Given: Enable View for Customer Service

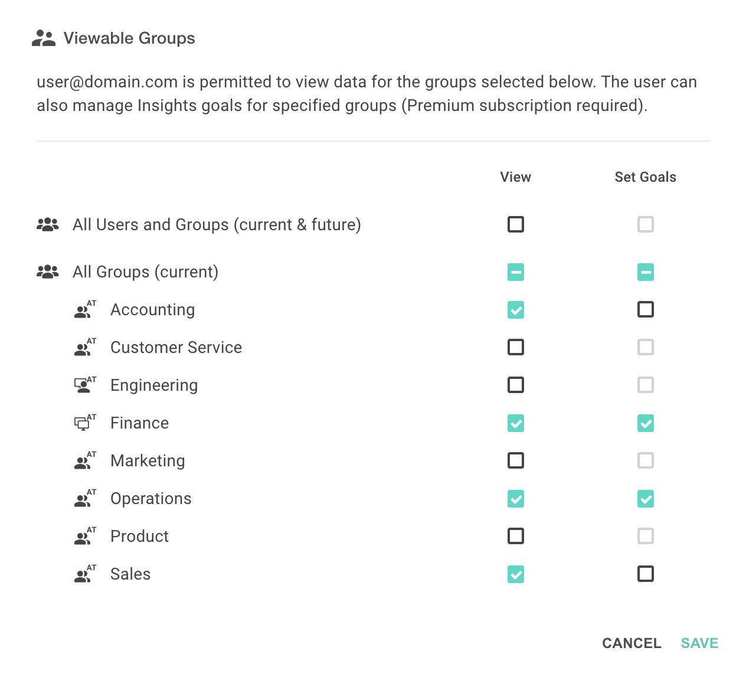Looking at the screenshot, I should click(516, 347).
